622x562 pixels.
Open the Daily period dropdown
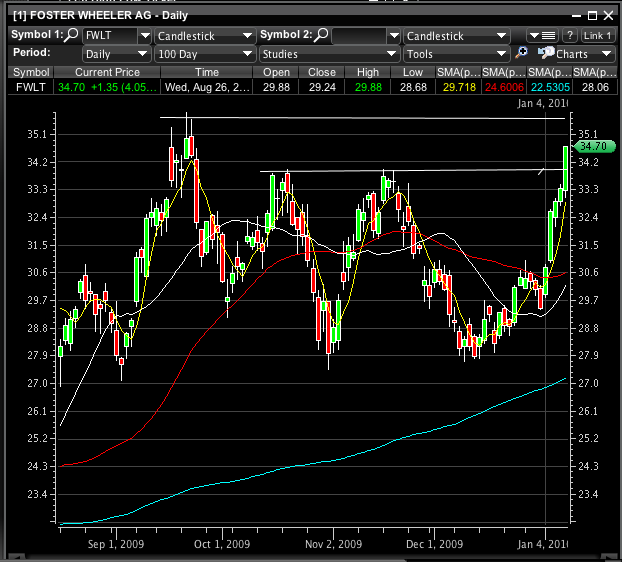point(144,54)
